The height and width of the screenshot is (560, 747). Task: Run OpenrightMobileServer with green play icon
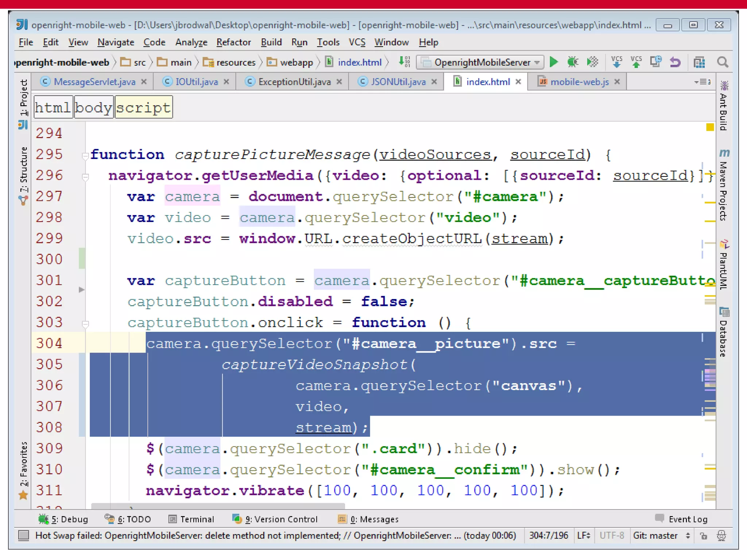(554, 62)
